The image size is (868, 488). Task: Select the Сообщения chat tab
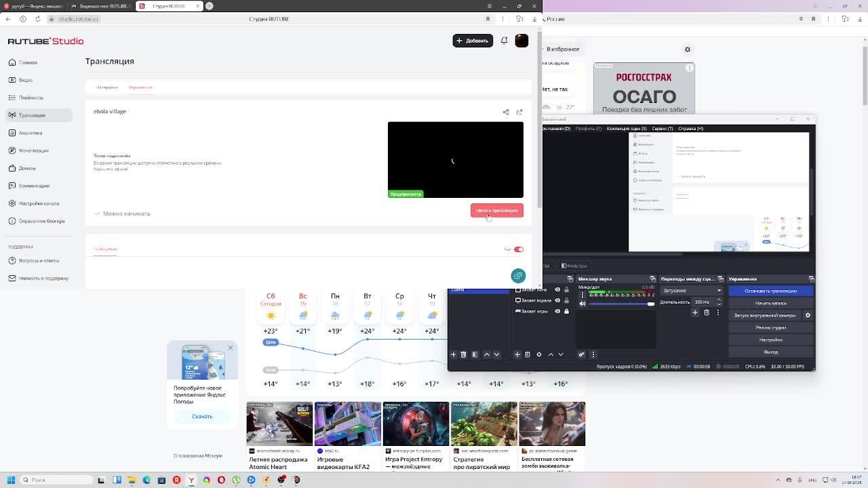105,249
